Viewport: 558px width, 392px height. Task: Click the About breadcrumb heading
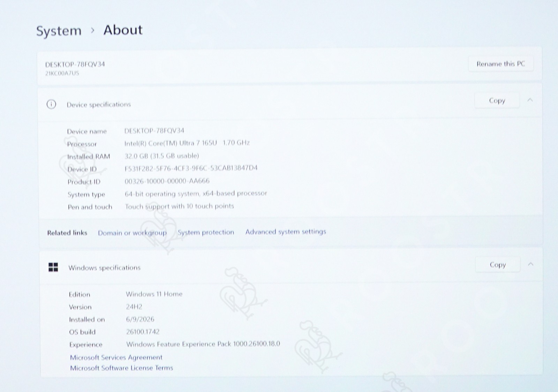click(123, 30)
